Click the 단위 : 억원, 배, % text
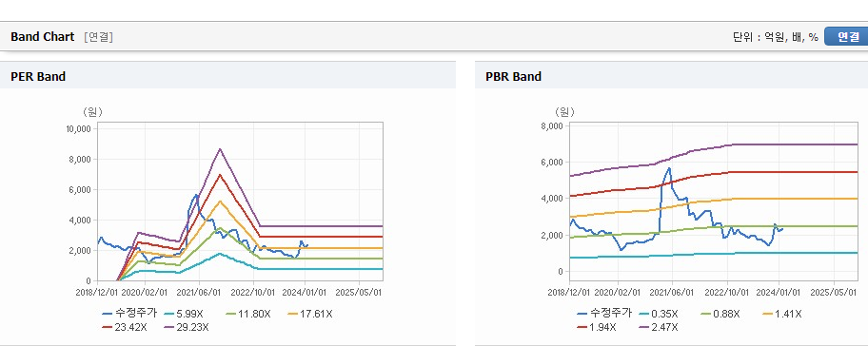The height and width of the screenshot is (346, 868). [x=775, y=37]
